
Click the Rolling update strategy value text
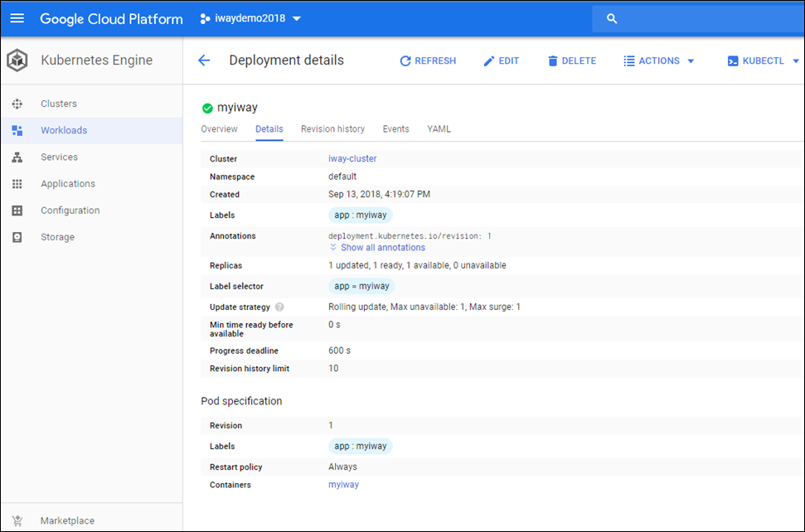(424, 307)
